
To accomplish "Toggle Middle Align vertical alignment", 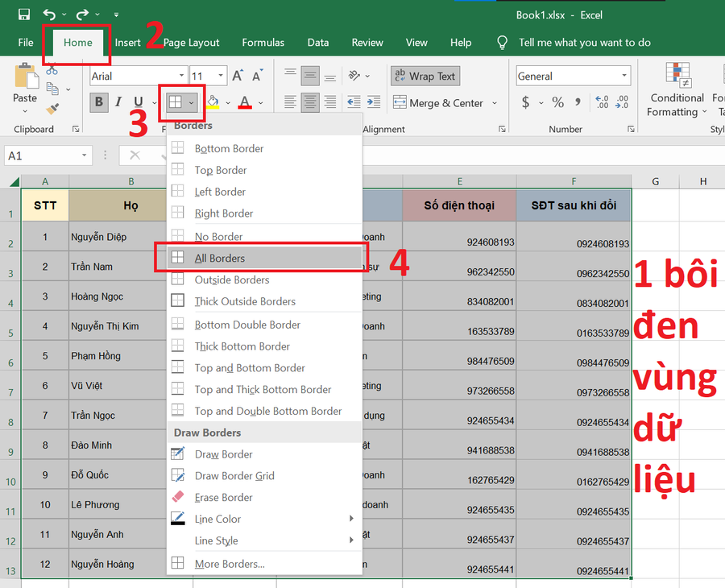I will pos(310,76).
